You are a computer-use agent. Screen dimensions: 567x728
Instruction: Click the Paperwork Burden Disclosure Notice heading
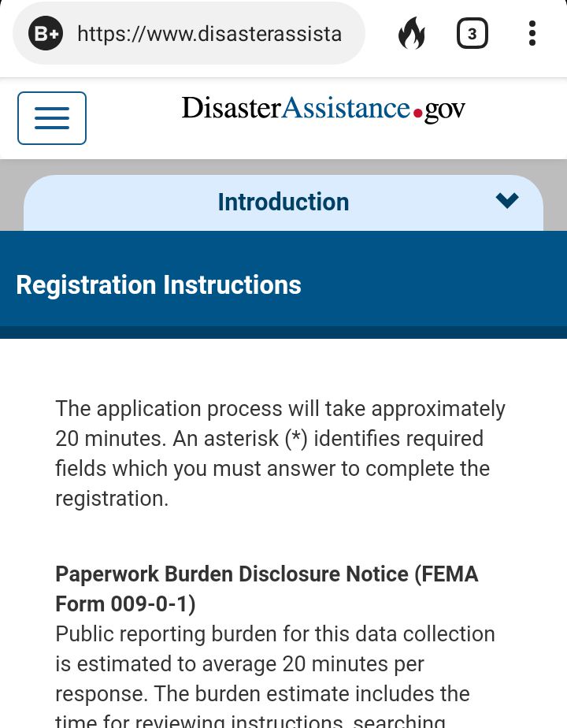pos(267,589)
